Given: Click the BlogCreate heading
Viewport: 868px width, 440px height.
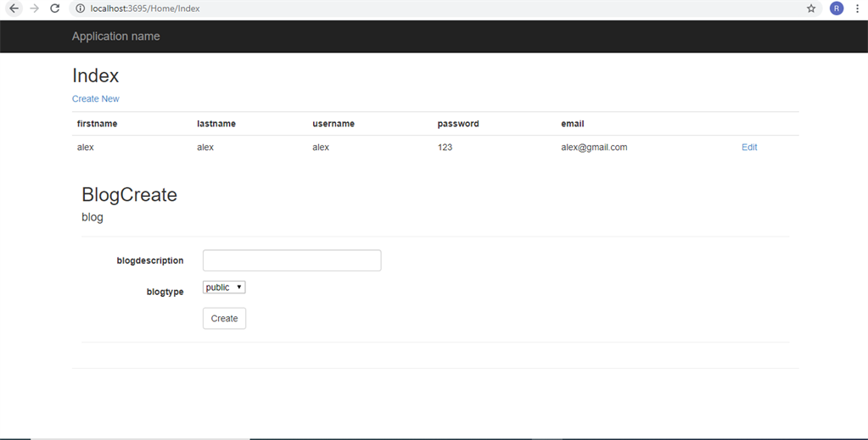Looking at the screenshot, I should 129,194.
